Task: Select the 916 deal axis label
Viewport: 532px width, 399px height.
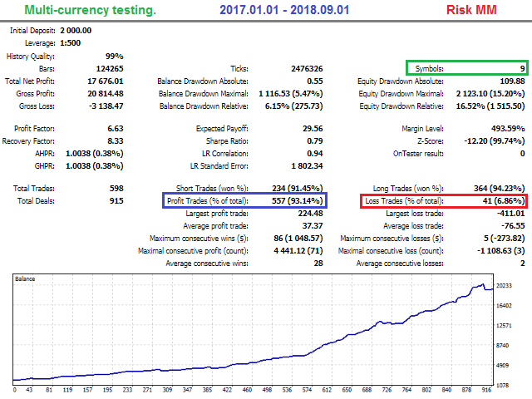Action: point(486,390)
